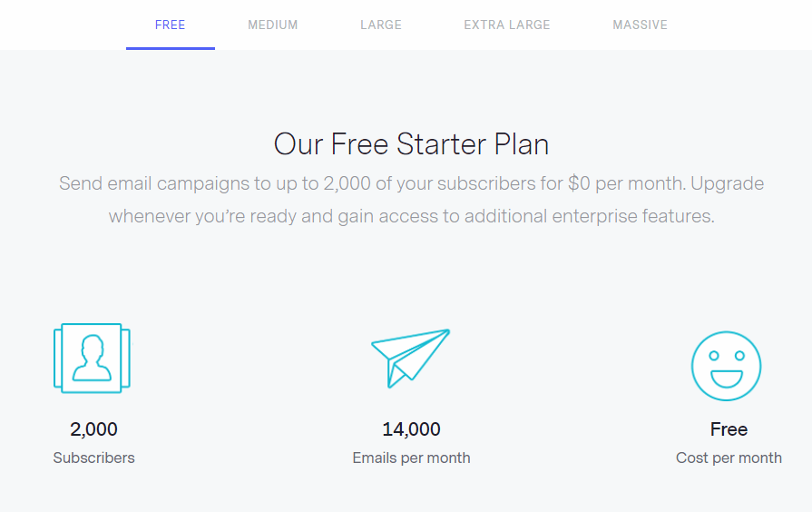812x512 pixels.
Task: Click the Free cost figure
Action: (729, 429)
